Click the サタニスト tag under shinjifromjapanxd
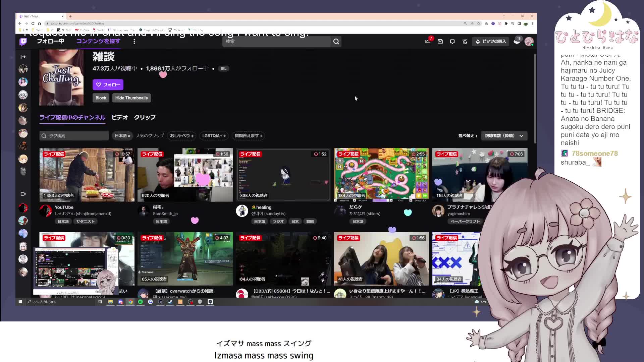This screenshot has height=362, width=644. tap(85, 222)
